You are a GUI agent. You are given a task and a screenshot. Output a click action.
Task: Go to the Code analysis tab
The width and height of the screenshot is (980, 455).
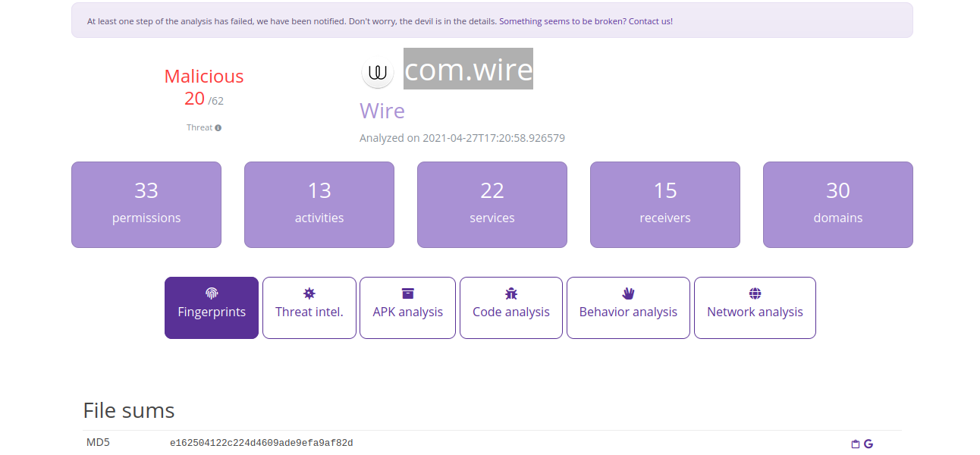(511, 308)
